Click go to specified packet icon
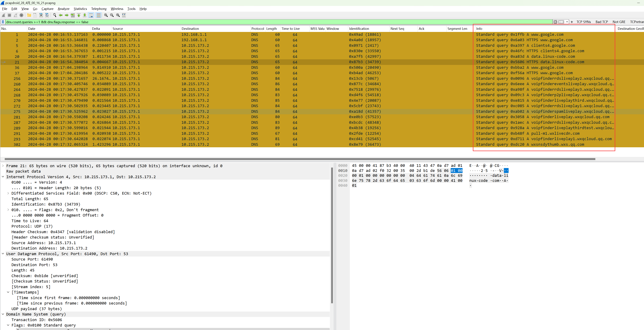The image size is (644, 330). 73,15
